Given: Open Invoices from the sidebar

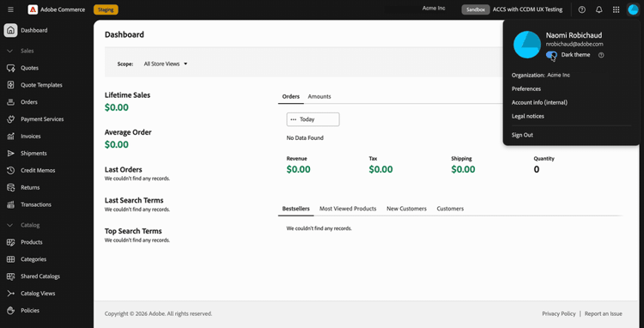Looking at the screenshot, I should pyautogui.click(x=31, y=136).
